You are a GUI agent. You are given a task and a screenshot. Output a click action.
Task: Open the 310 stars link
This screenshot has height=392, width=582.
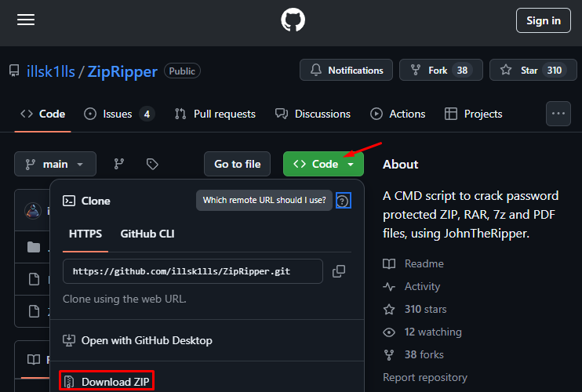(415, 309)
